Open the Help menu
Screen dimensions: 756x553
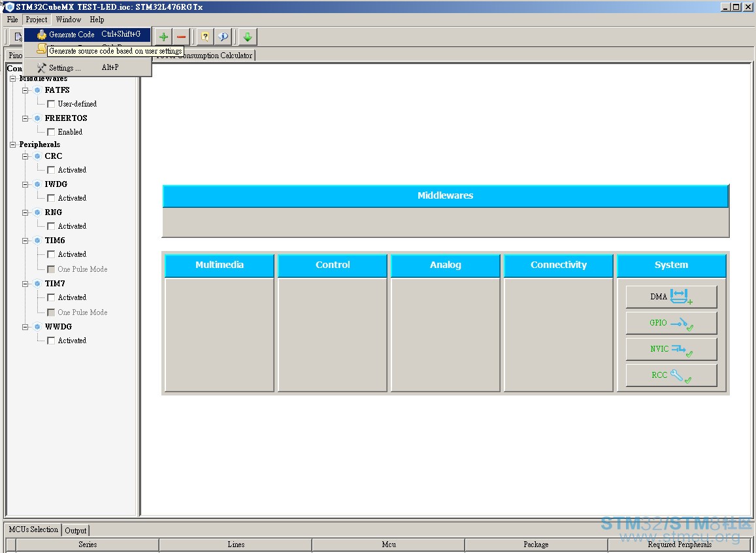pyautogui.click(x=97, y=20)
